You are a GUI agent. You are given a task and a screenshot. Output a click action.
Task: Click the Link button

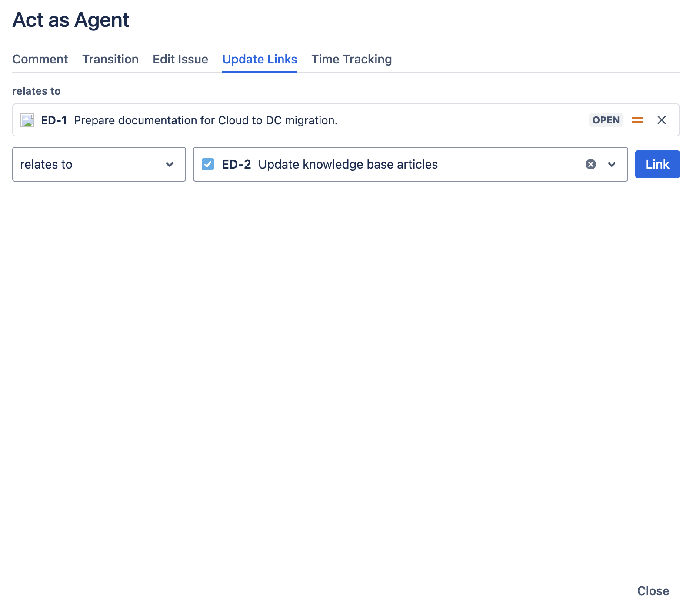click(x=657, y=164)
